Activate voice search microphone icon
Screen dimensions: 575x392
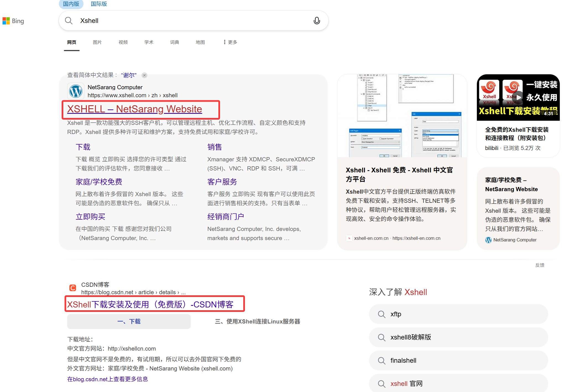coord(317,21)
